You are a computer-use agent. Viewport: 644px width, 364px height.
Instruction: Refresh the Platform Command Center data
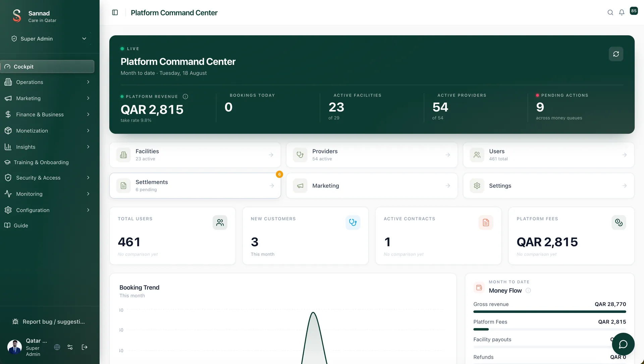click(x=616, y=54)
